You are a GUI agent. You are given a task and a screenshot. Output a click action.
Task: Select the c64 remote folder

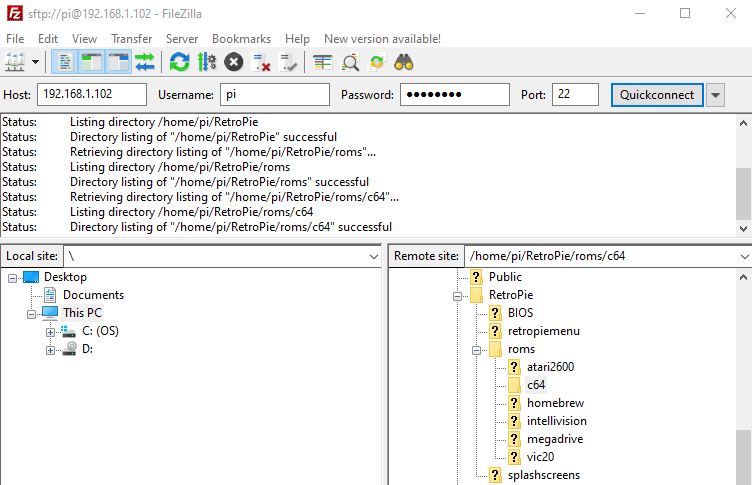[536, 385]
